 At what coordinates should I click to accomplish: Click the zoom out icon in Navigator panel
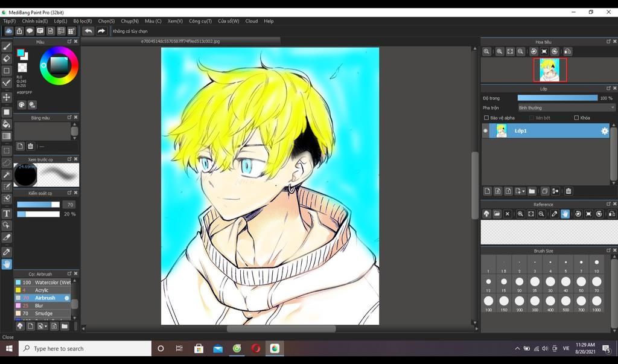tap(521, 51)
